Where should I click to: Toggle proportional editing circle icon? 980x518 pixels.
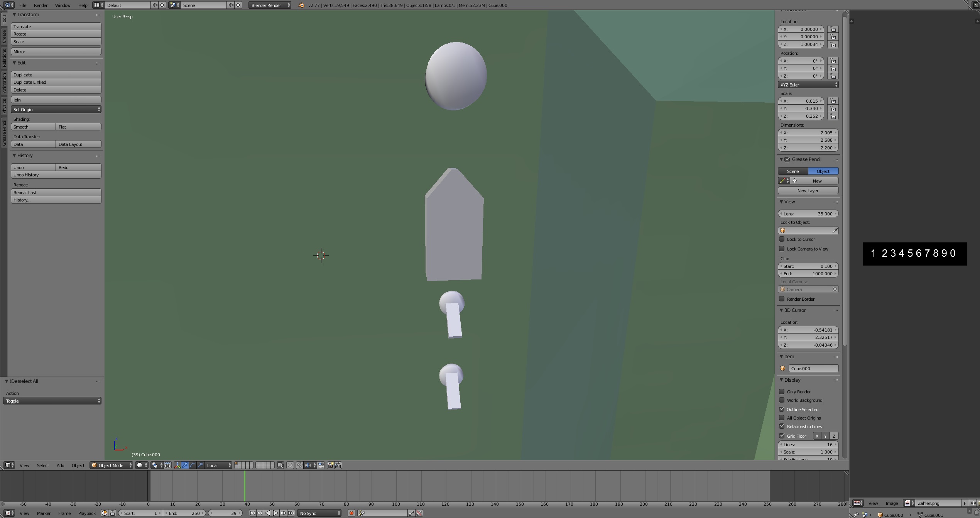point(290,465)
